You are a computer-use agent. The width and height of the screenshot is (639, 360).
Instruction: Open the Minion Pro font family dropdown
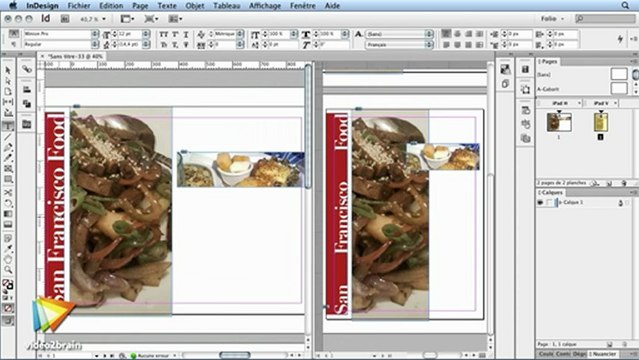95,34
